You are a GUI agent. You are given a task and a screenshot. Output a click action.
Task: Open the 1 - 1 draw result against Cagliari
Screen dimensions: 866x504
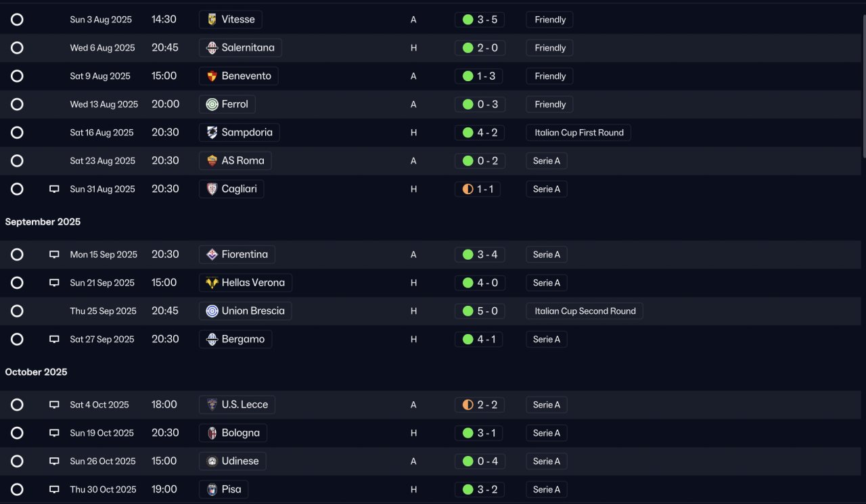pyautogui.click(x=478, y=189)
